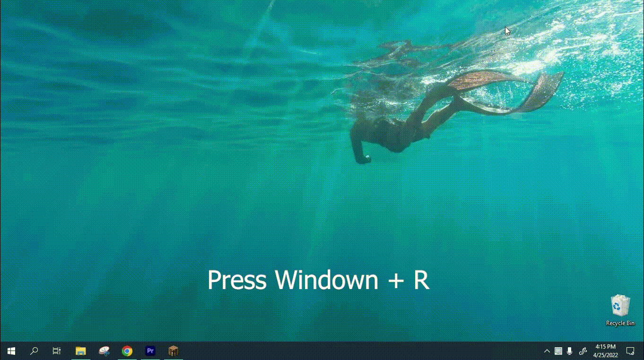Open the paint palette app in taskbar
644x360 pixels.
104,351
